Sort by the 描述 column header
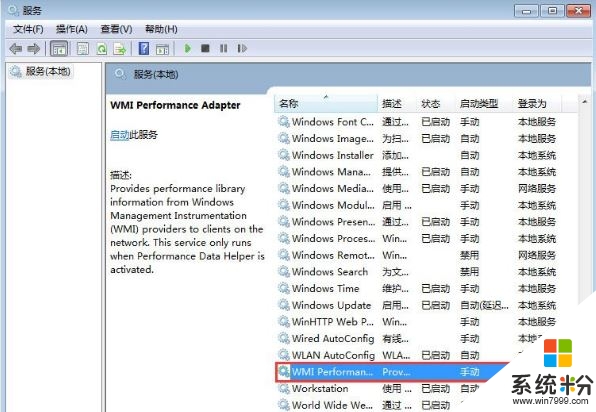 coord(398,103)
